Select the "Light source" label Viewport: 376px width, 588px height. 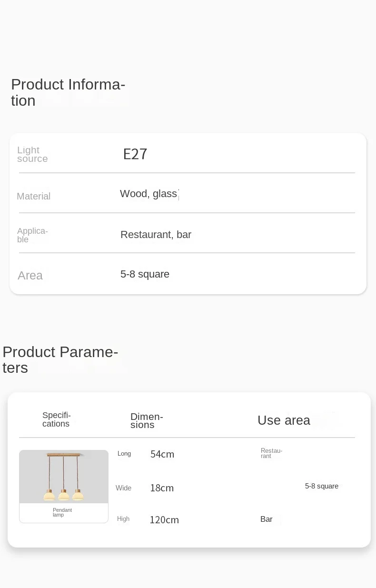(x=32, y=154)
